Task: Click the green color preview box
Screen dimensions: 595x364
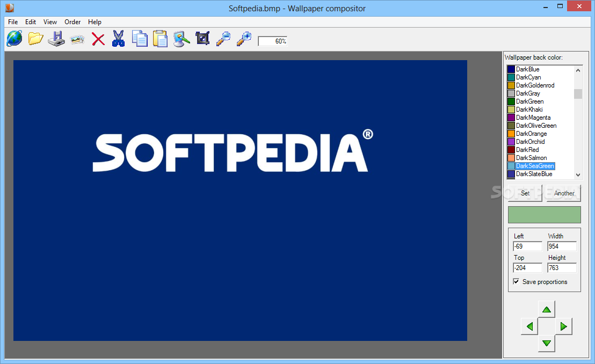Action: (545, 215)
